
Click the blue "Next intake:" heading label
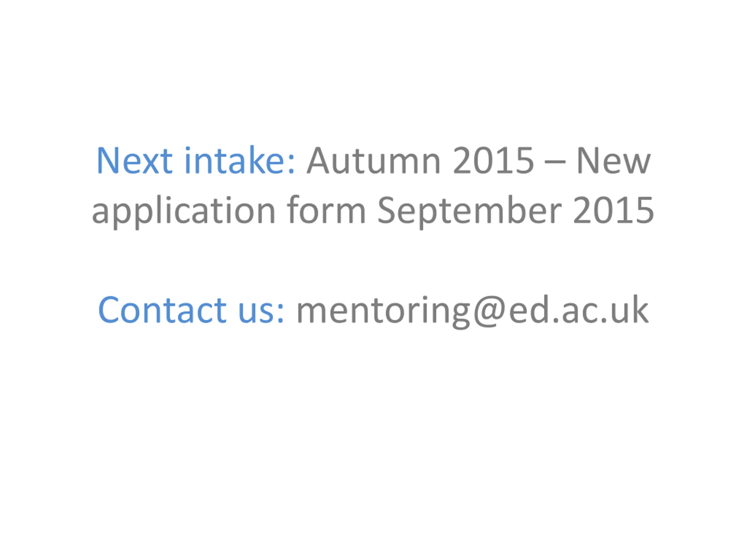196,161
